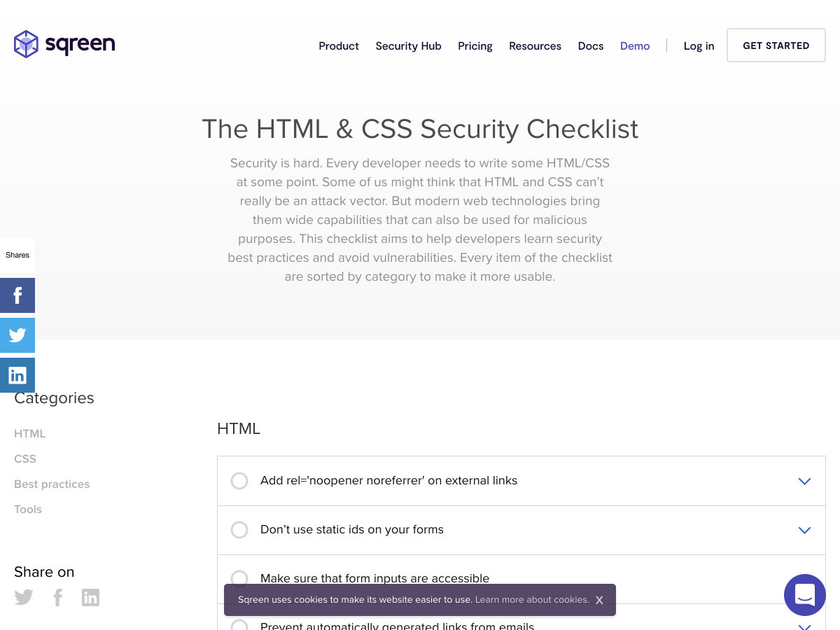Open Docs from the navigation bar
The width and height of the screenshot is (840, 630).
coord(591,46)
